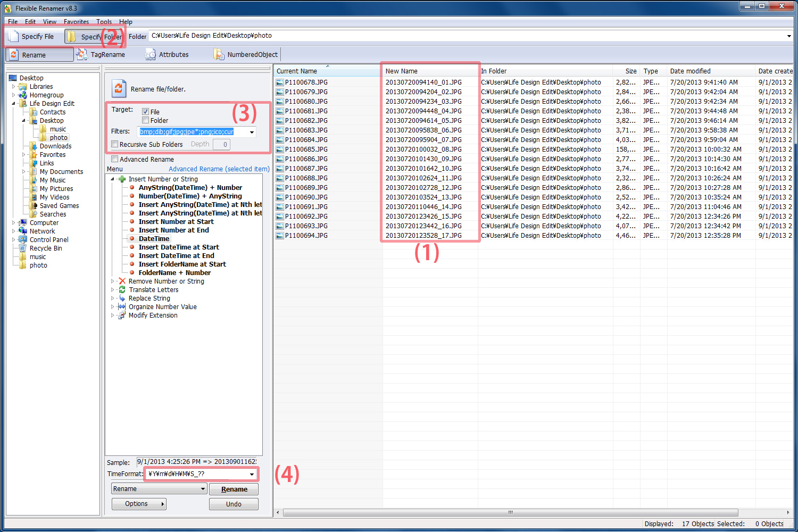
Task: Click the Computer icon in folder tree
Action: (x=23, y=222)
